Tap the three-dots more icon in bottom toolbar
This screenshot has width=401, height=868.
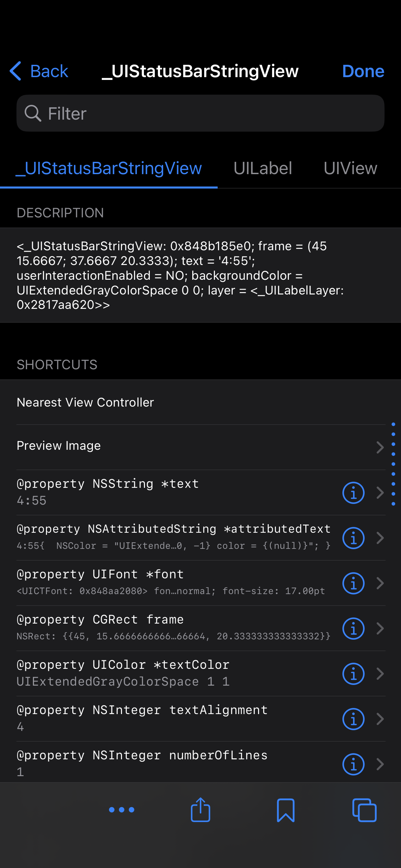coord(122,810)
